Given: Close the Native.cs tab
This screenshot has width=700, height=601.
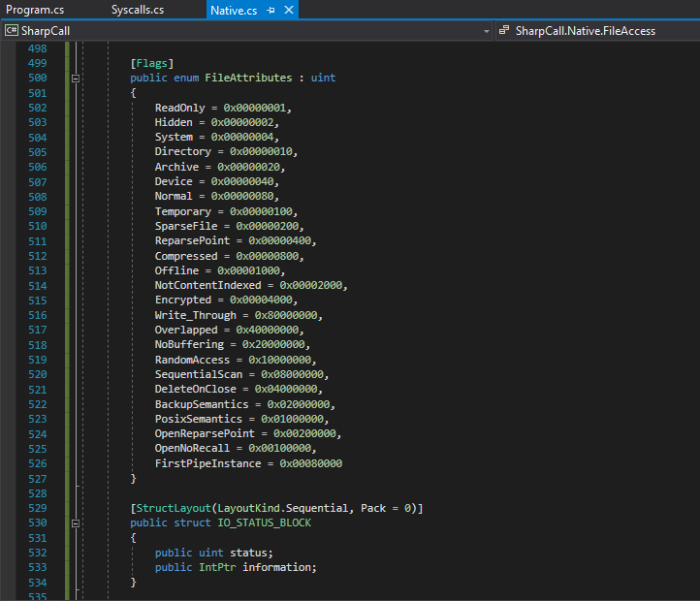Looking at the screenshot, I should point(289,10).
